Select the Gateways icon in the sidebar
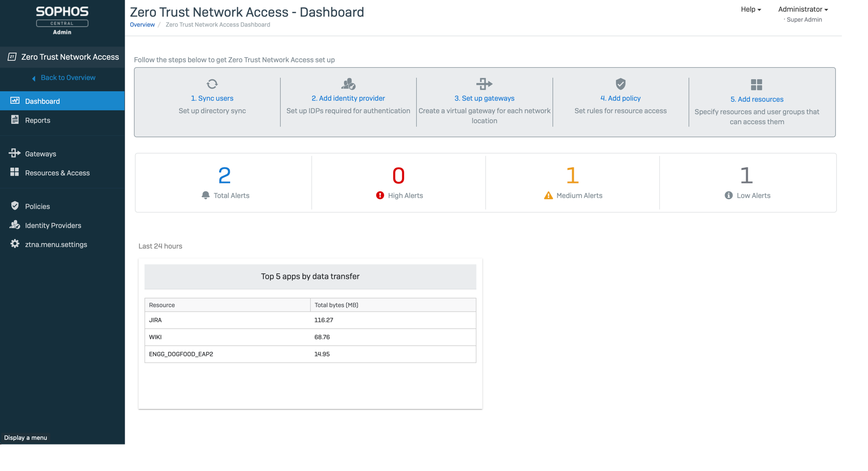 coord(15,154)
